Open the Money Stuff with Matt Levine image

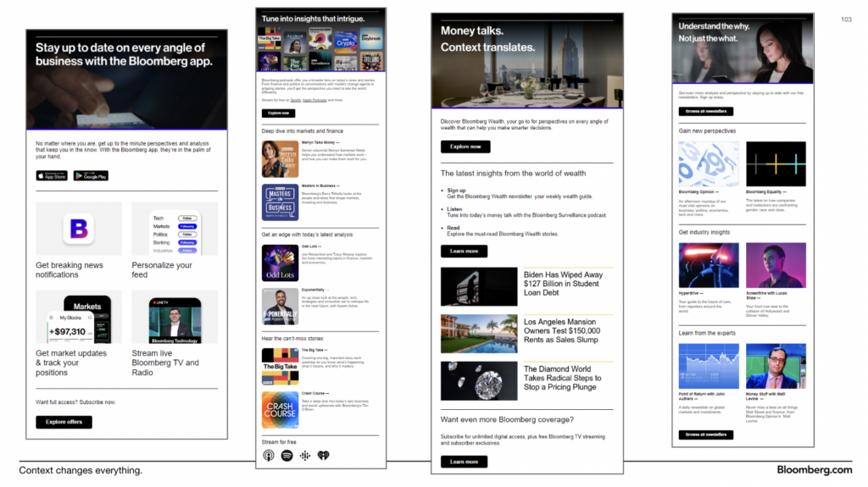click(x=776, y=367)
